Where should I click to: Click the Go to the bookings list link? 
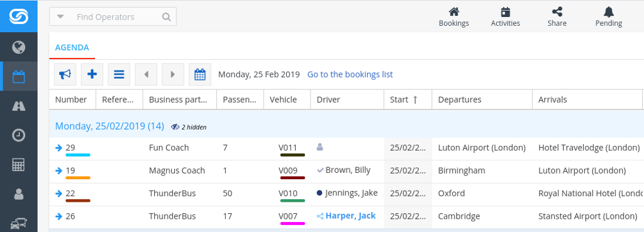(350, 74)
